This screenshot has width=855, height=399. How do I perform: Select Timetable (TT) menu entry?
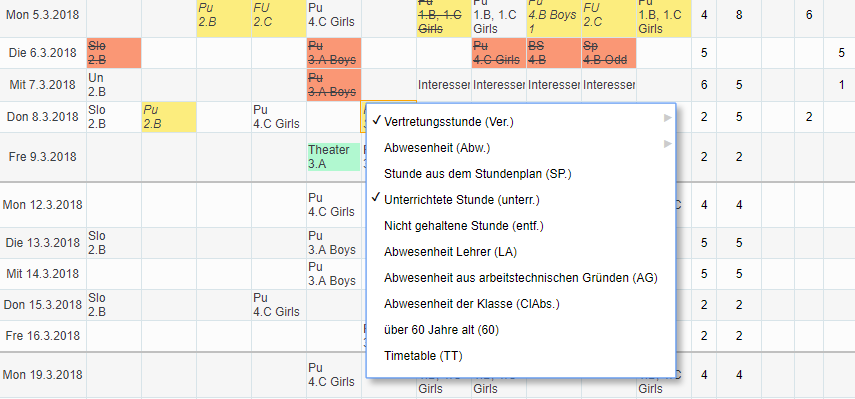pyautogui.click(x=521, y=356)
